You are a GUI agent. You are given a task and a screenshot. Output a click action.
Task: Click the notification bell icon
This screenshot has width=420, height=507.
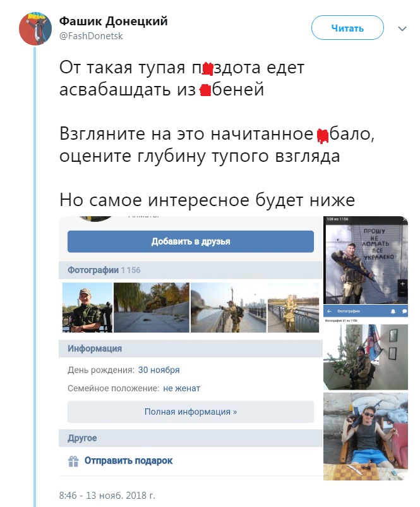393,311
